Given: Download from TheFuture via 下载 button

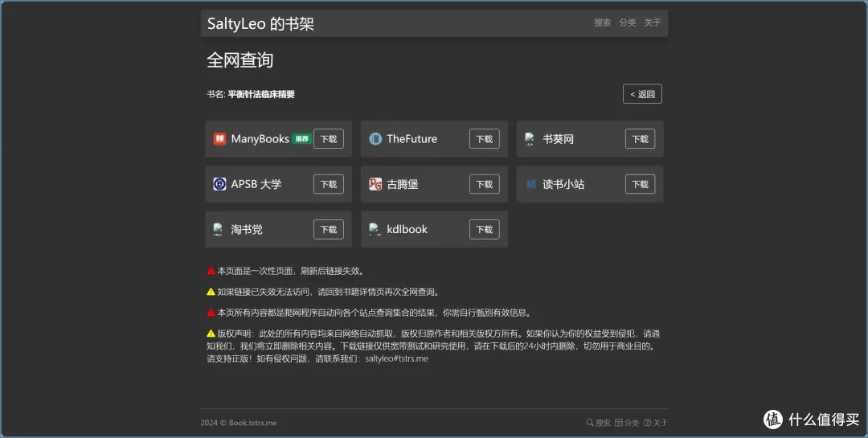Looking at the screenshot, I should [x=485, y=139].
